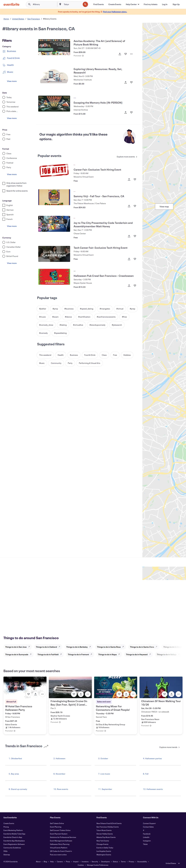This screenshot has height=868, width=186.
Task: Select the Conference format filter
Action: [x=4, y=158]
